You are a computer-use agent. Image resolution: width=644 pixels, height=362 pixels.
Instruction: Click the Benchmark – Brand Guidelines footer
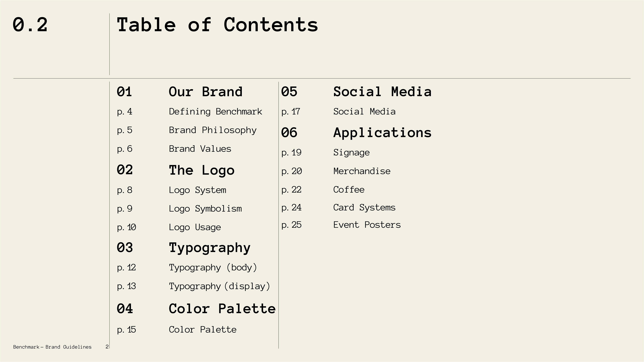(52, 347)
